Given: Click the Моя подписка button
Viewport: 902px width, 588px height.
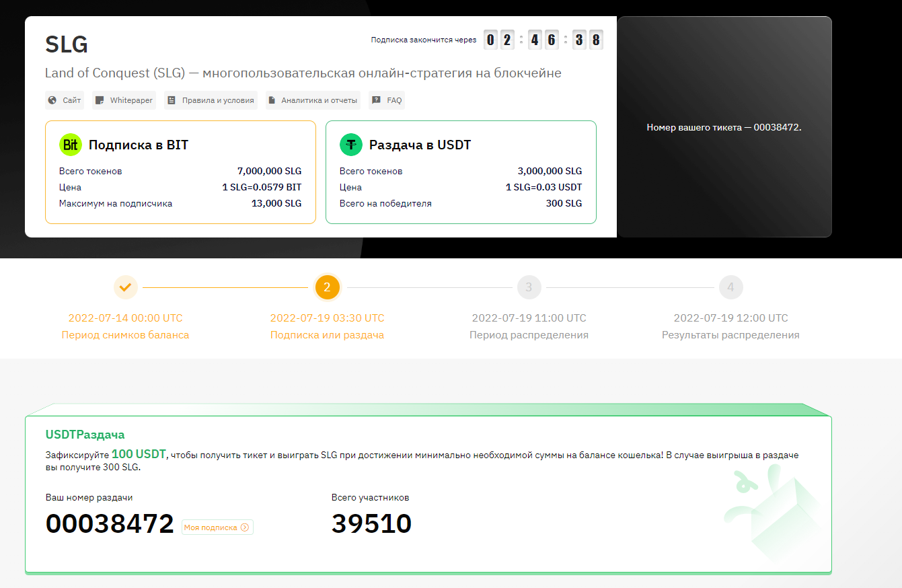Looking at the screenshot, I should (217, 527).
